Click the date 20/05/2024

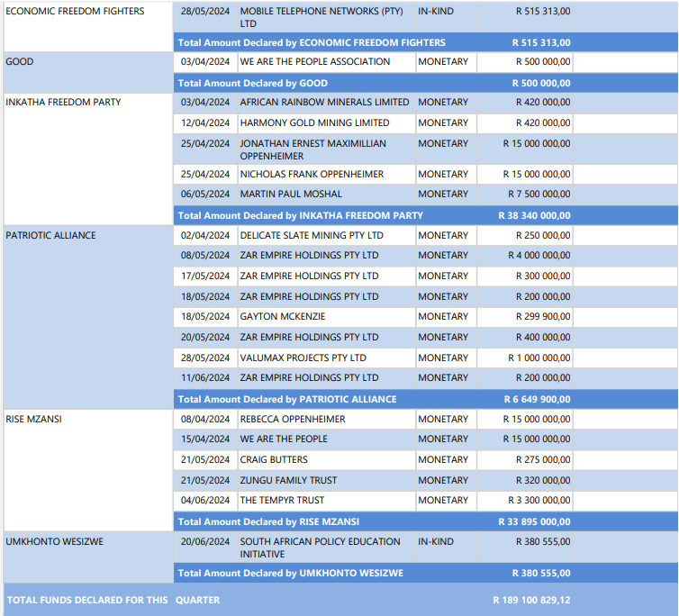204,337
